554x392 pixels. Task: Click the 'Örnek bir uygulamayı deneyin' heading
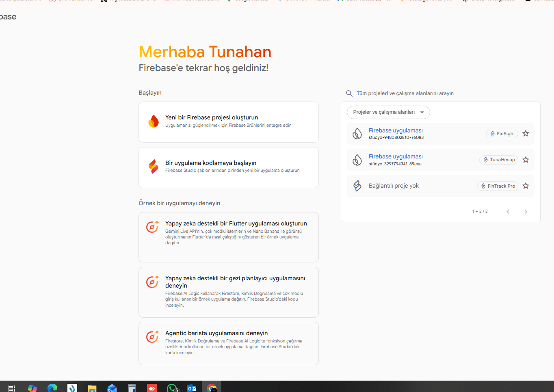tap(180, 203)
